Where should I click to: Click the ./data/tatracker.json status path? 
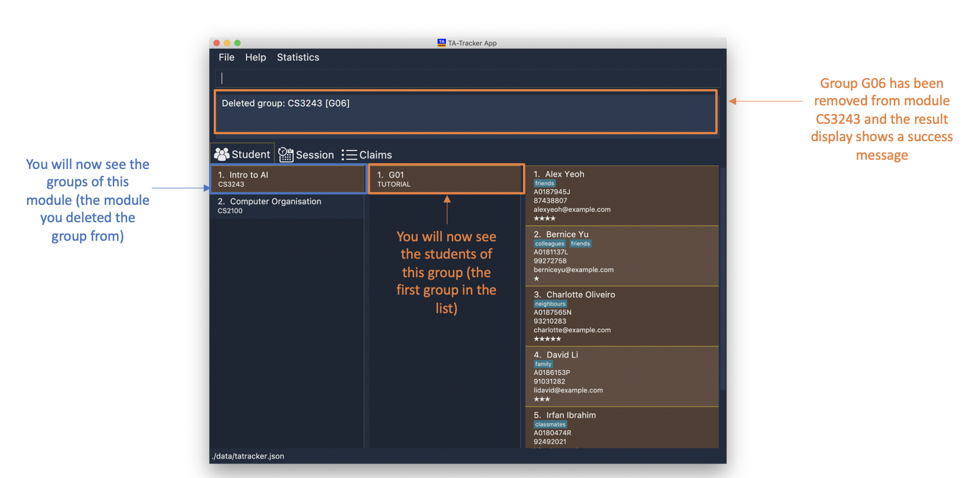248,456
